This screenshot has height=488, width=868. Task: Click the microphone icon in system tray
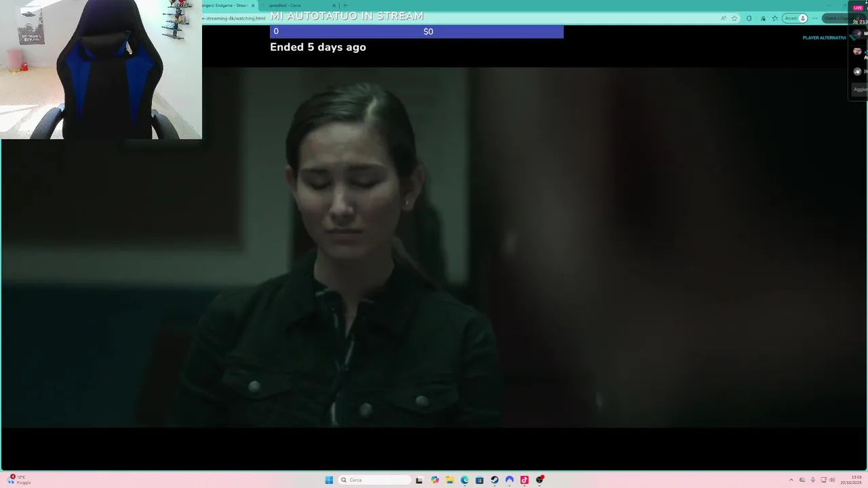click(813, 480)
